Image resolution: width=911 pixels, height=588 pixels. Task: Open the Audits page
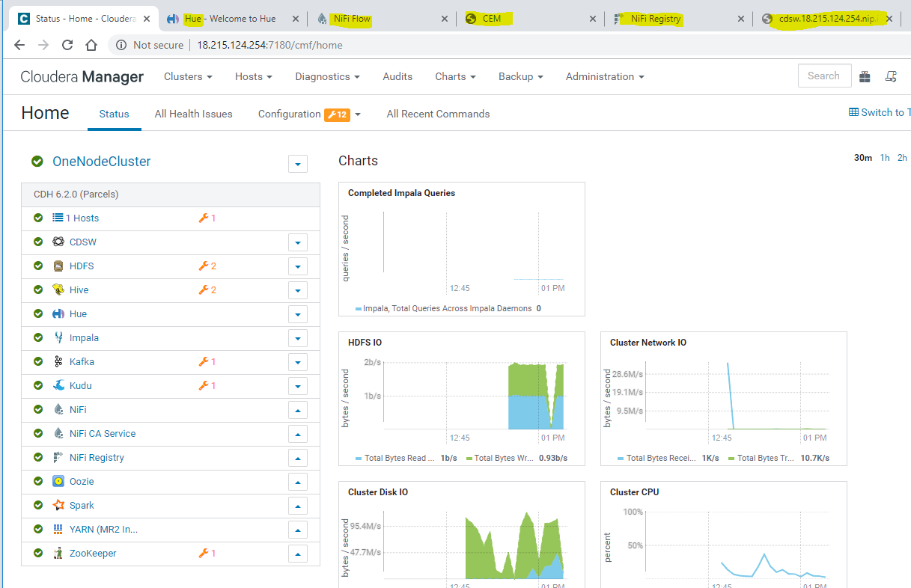(397, 76)
